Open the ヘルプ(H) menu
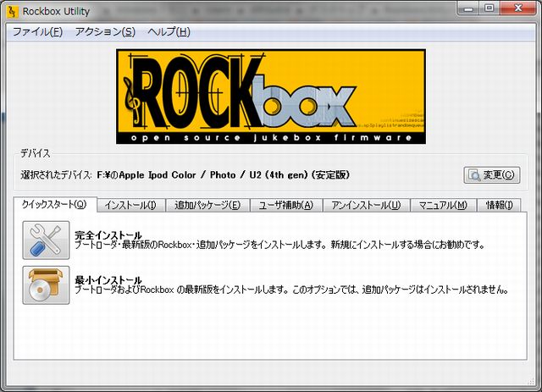Screen dimensions: 542x392 (169, 32)
